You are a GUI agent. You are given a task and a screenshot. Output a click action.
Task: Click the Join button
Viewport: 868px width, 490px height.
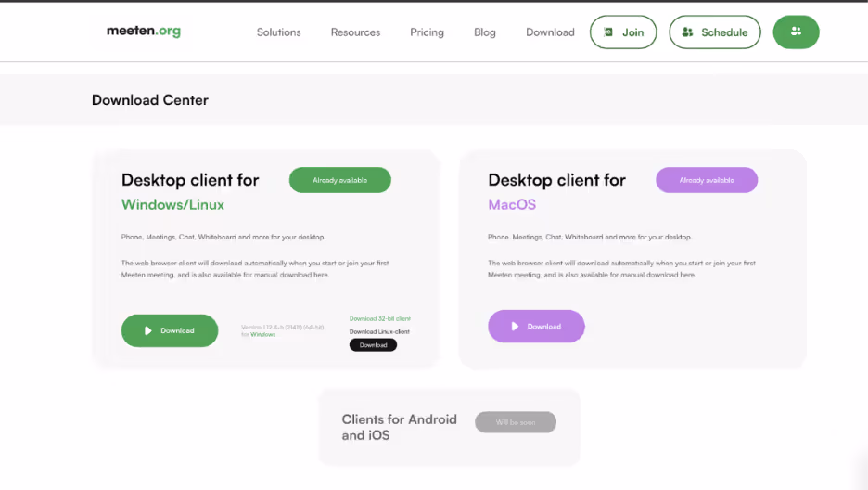(x=623, y=32)
